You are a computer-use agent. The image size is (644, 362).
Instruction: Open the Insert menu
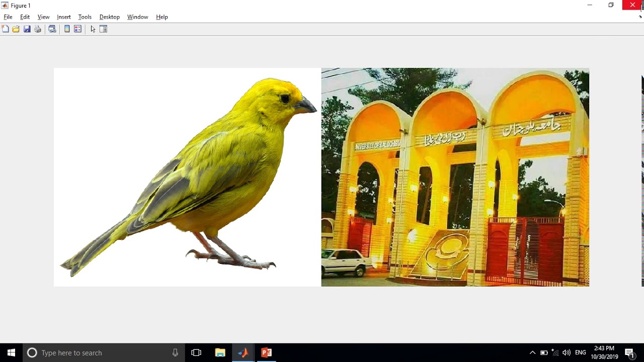tap(64, 17)
